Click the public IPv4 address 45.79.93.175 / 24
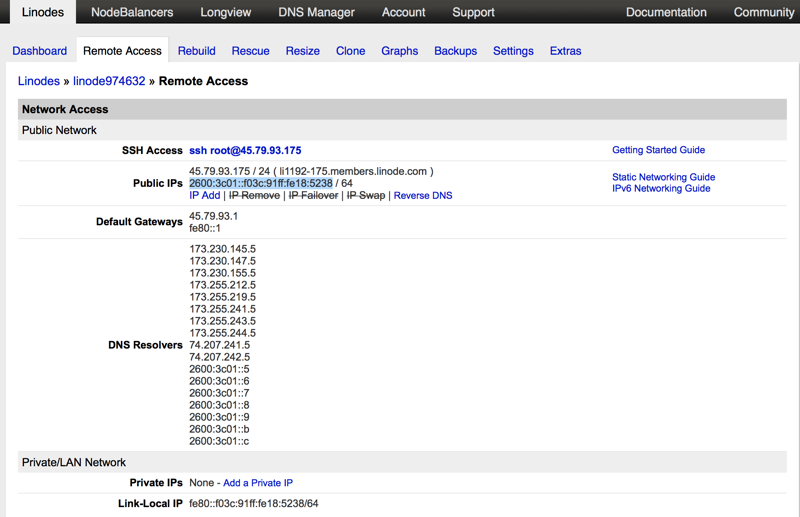800x517 pixels. (x=230, y=171)
